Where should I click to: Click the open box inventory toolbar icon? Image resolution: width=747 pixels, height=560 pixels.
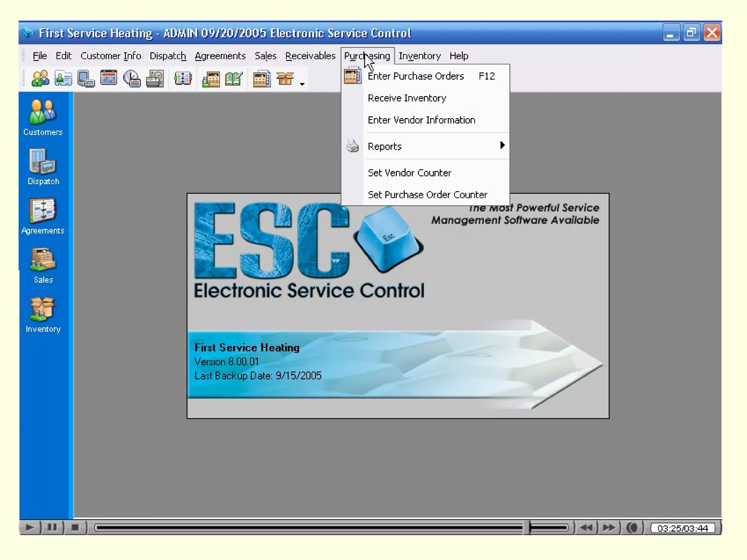(x=285, y=78)
